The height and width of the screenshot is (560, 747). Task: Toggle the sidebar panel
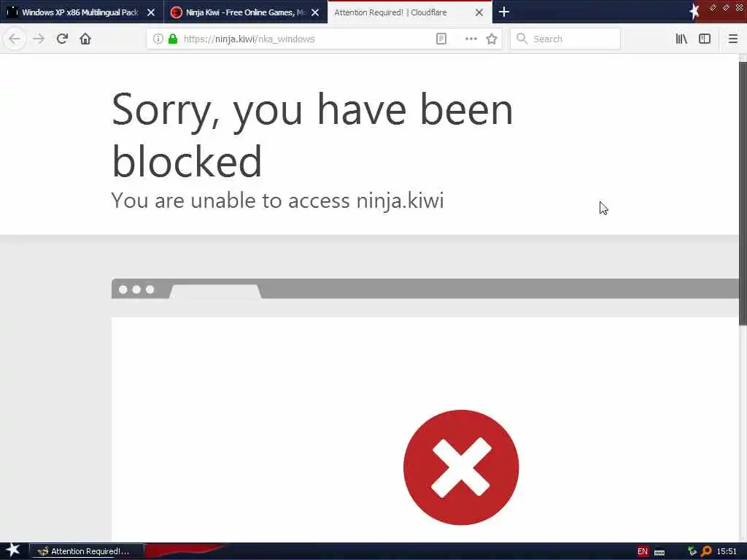[x=705, y=39]
